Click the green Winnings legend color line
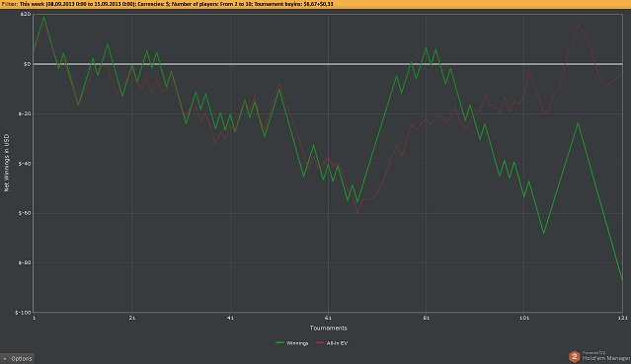Viewport: 631px width, 364px height. 280,342
